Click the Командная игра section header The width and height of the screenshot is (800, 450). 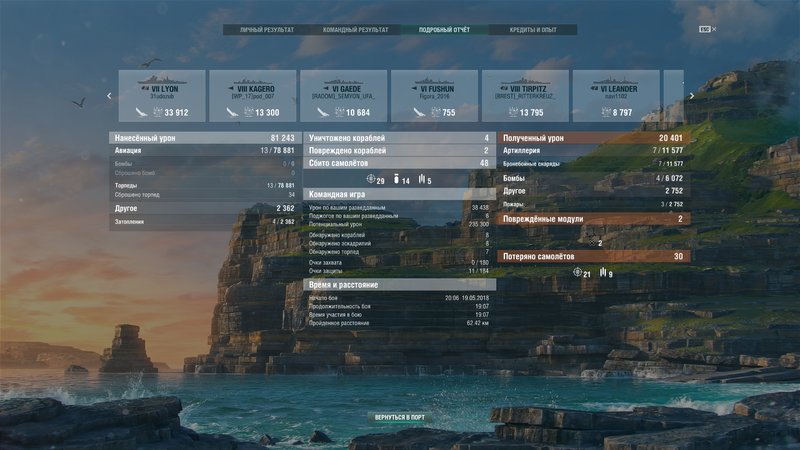coord(398,194)
